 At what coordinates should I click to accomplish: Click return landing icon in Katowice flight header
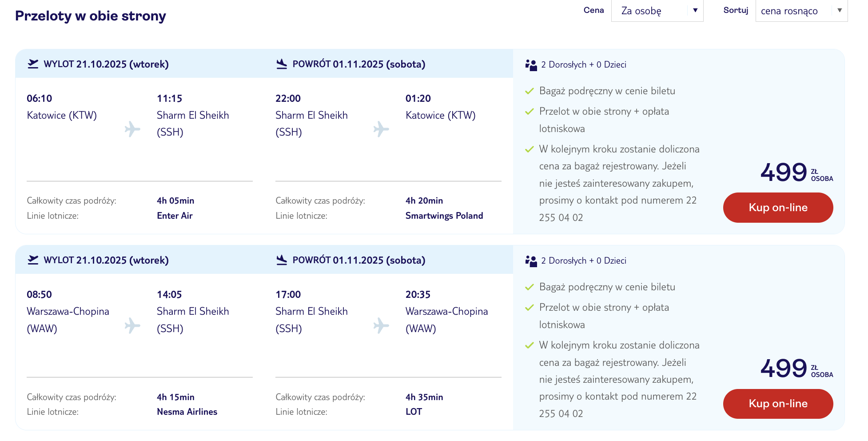tap(282, 64)
